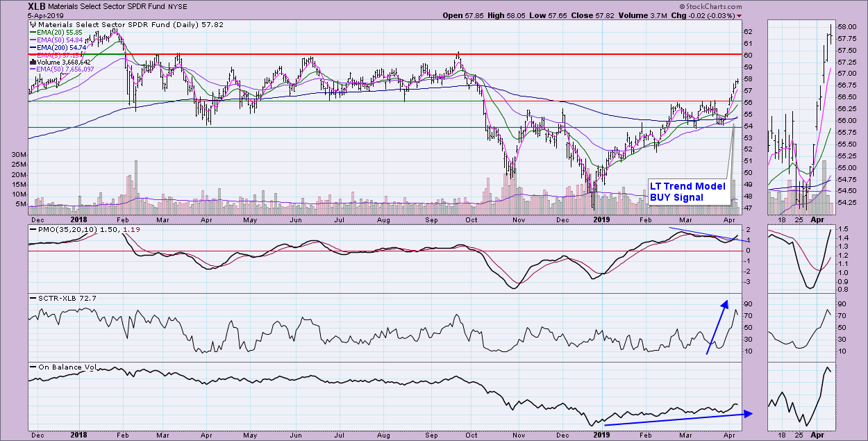The width and height of the screenshot is (868, 441).
Task: Click the red down-arrow next to Chg
Action: (738, 15)
